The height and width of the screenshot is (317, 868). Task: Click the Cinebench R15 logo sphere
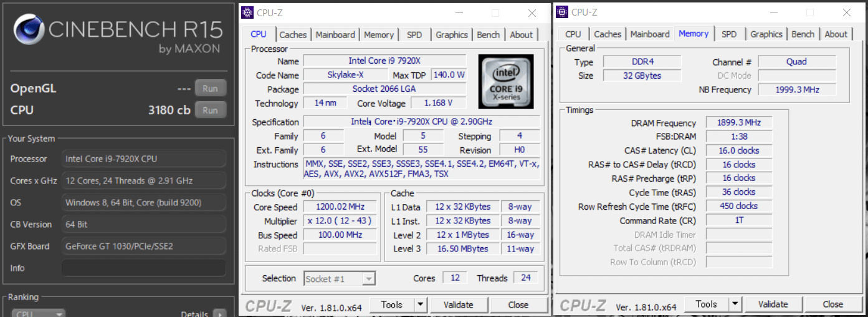click(x=27, y=31)
